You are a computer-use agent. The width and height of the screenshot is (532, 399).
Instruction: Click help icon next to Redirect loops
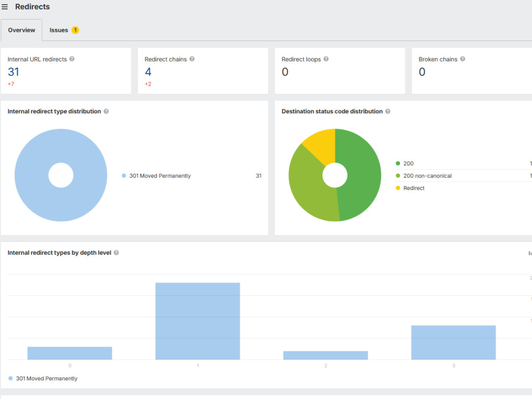(x=326, y=59)
